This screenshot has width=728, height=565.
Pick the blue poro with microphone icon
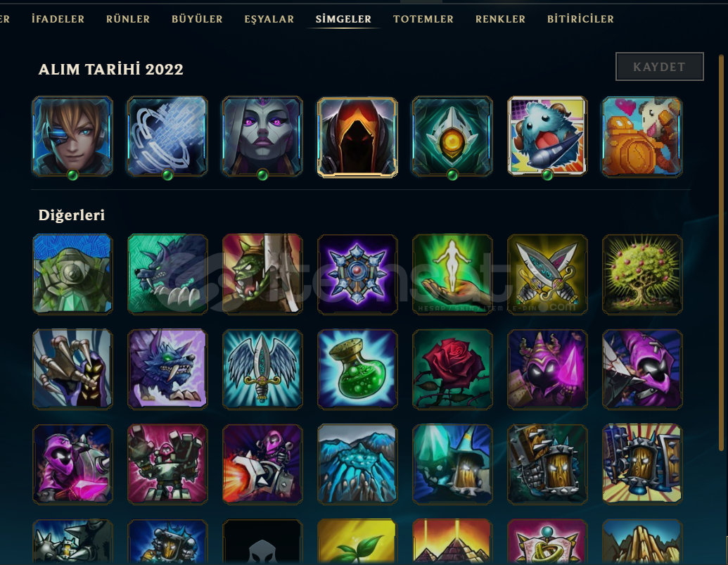(x=547, y=136)
